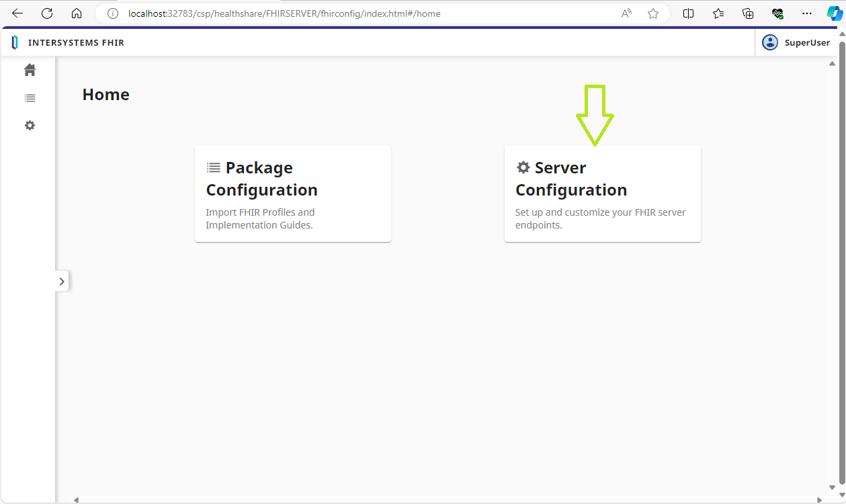Viewport: 846px width, 504px height.
Task: Open the browser home page icon
Action: pyautogui.click(x=77, y=13)
